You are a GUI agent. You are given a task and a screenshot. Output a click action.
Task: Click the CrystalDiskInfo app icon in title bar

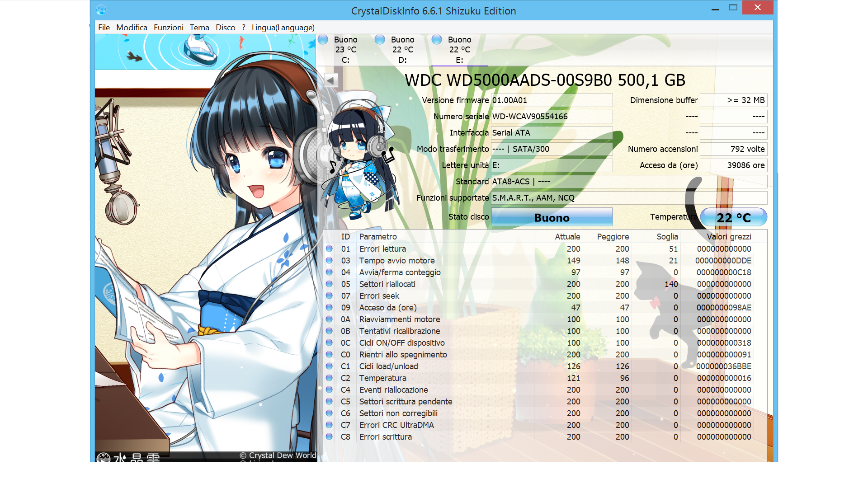[101, 10]
